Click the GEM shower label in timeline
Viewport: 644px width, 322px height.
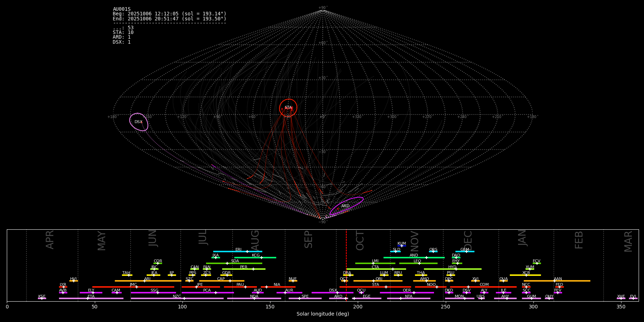[x=464, y=250]
